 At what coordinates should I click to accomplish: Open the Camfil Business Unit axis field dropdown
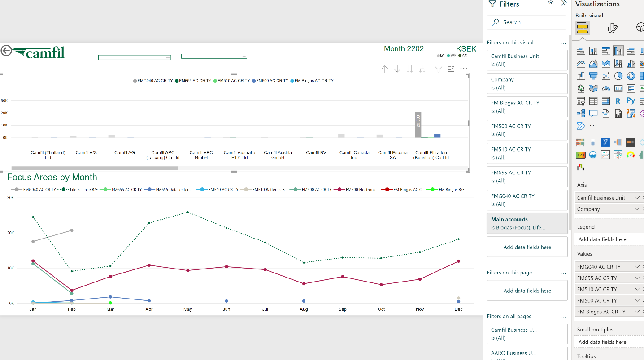point(637,198)
